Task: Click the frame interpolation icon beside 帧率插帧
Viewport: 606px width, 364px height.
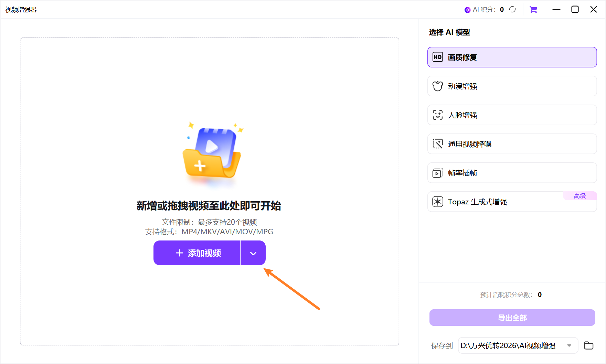Action: [437, 173]
